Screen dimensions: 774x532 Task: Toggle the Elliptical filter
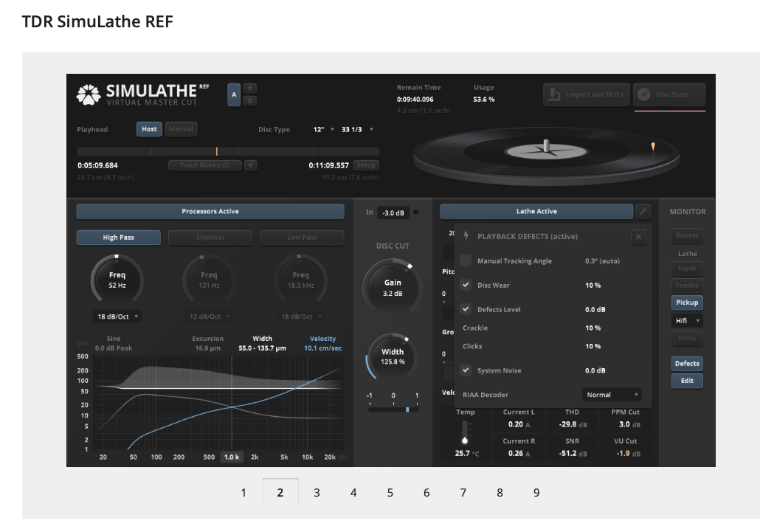pyautogui.click(x=210, y=238)
